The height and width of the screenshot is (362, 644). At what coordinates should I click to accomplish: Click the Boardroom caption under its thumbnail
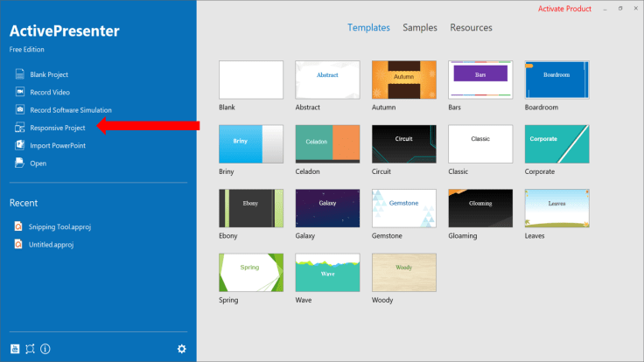542,108
